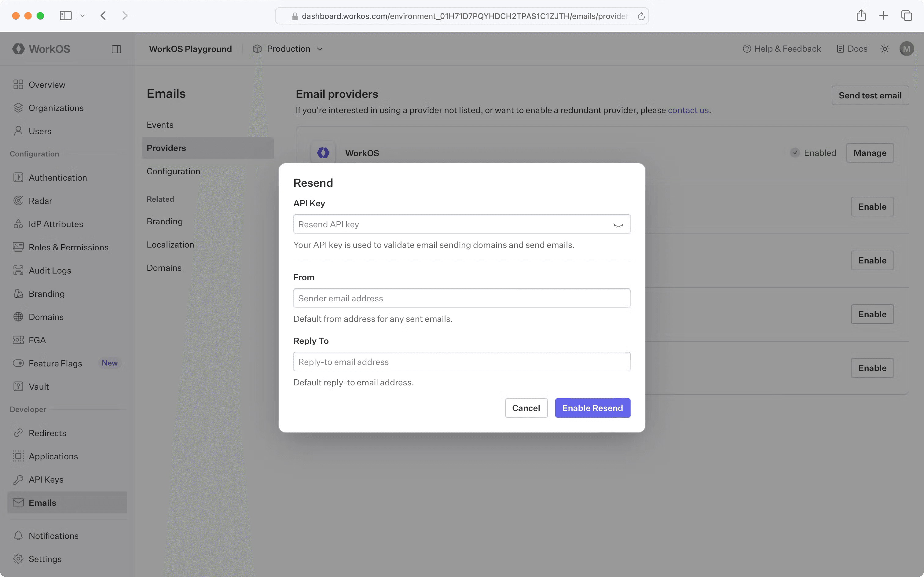
Task: Select the Vault sidebar item
Action: pos(39,386)
